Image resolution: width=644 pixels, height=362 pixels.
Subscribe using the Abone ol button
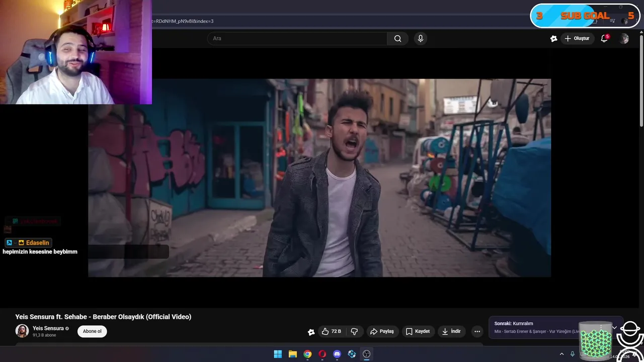92,331
